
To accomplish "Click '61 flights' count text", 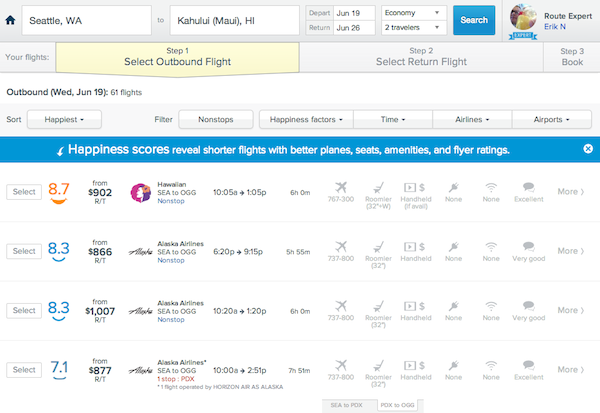I will 126,92.
